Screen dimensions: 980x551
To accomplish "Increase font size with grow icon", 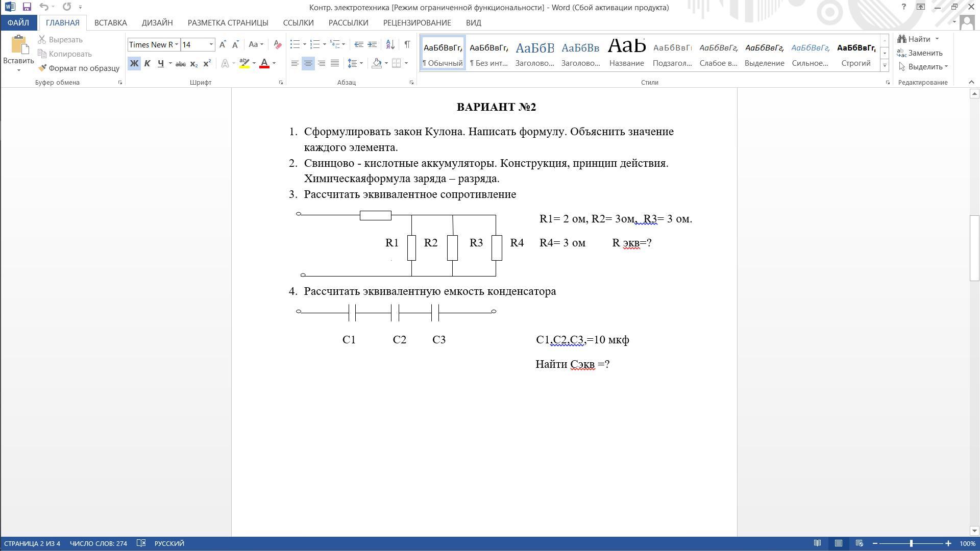I will [223, 45].
